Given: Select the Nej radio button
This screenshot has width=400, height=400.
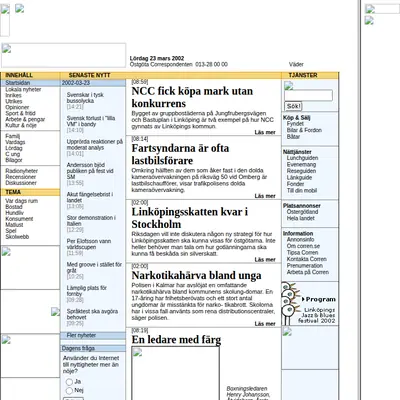Looking at the screenshot, I should pos(69,390).
